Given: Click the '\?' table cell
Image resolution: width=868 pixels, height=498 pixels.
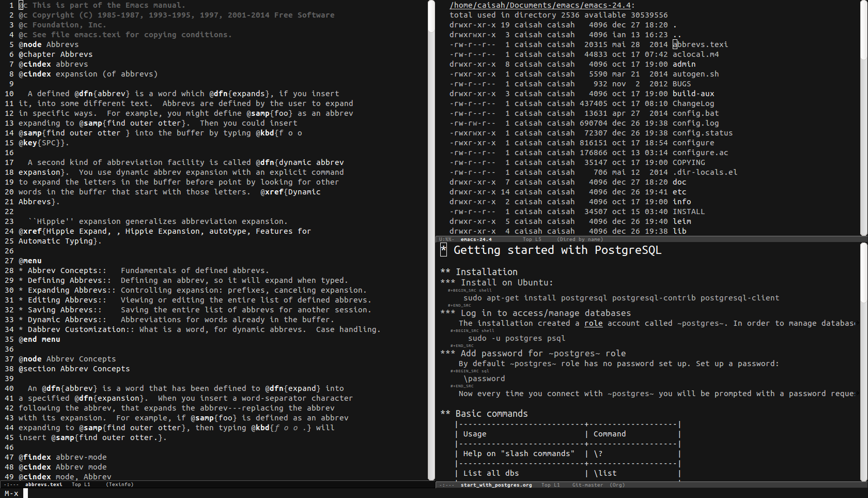Looking at the screenshot, I should 598,454.
